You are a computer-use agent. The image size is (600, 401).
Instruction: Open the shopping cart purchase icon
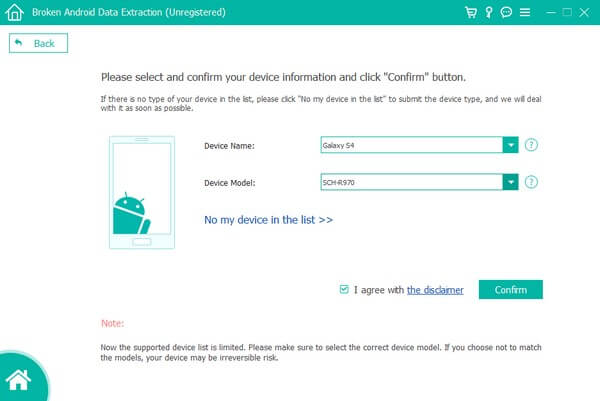tap(471, 12)
